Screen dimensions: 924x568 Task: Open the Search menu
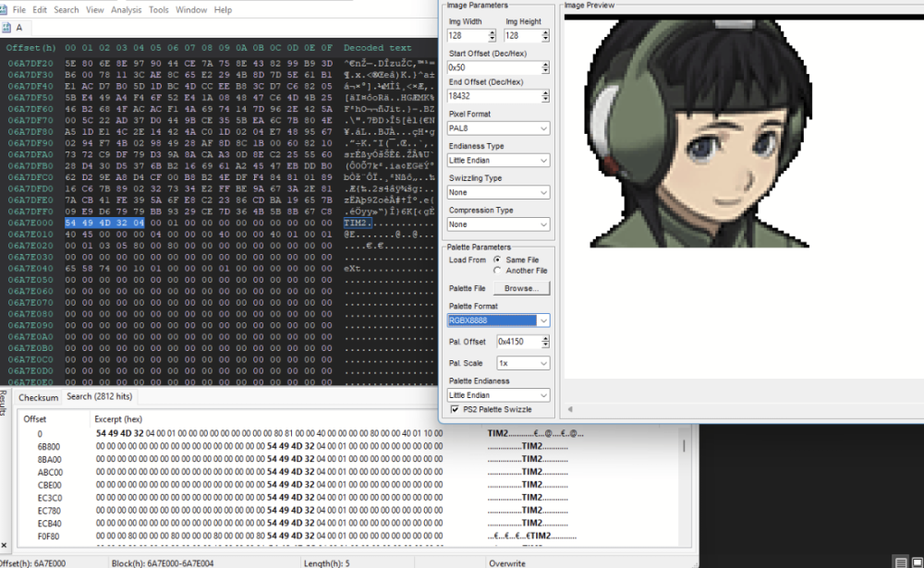click(66, 9)
